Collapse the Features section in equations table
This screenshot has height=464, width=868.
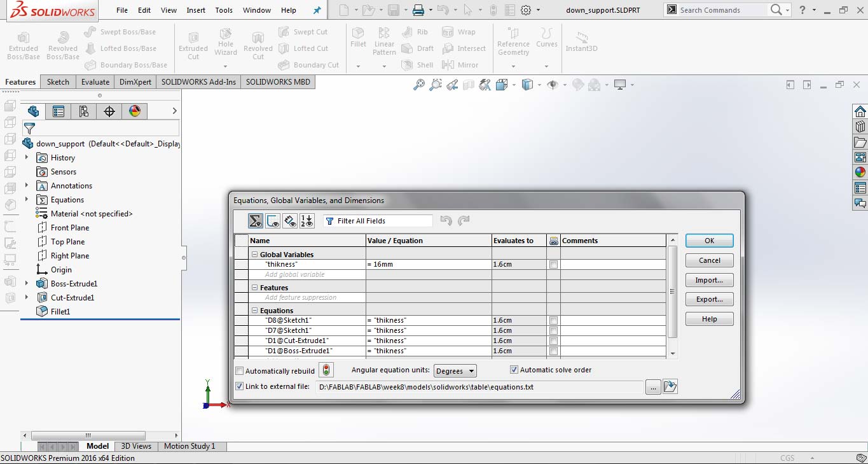tap(254, 287)
